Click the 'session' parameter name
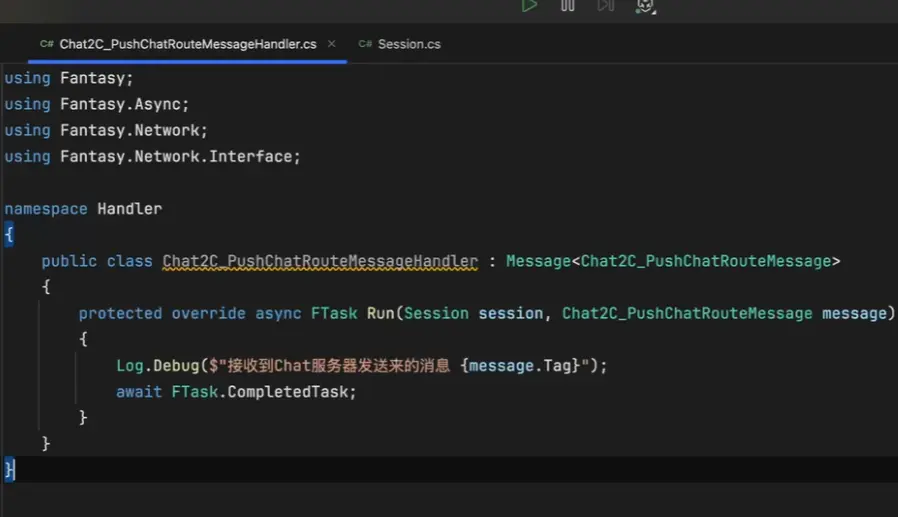This screenshot has width=898, height=517. click(510, 314)
